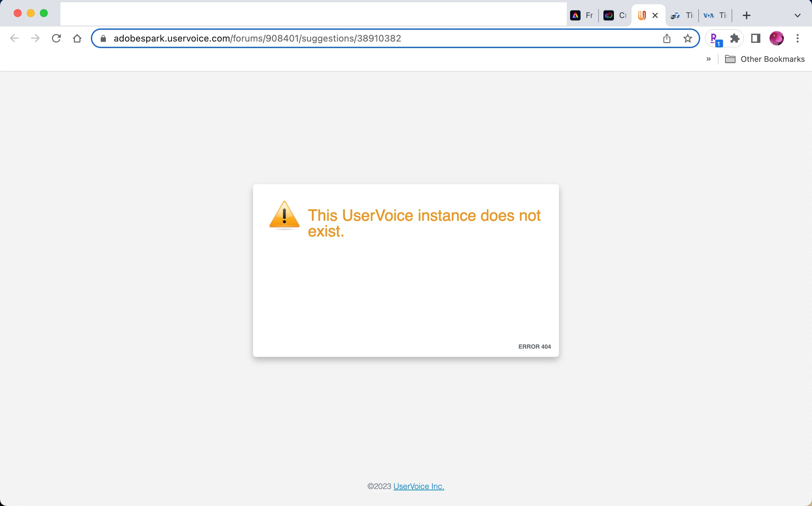The width and height of the screenshot is (812, 506).
Task: Open Chrome three-dot menu
Action: pos(798,39)
